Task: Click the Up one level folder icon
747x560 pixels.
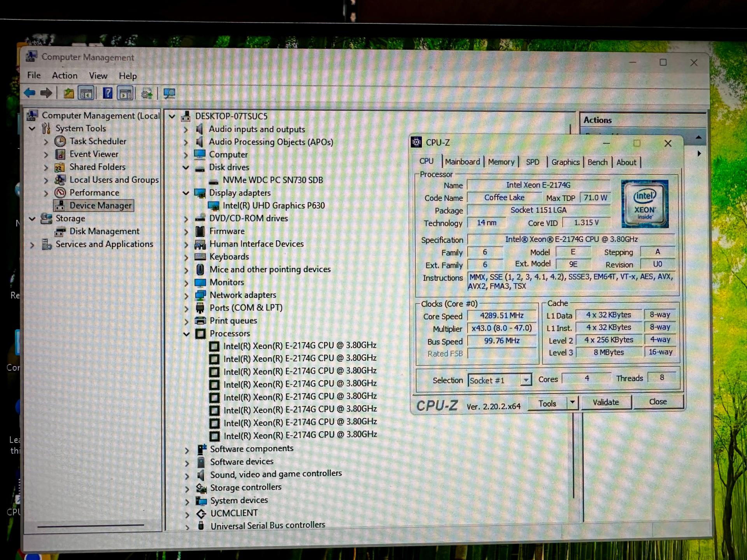Action: tap(69, 93)
